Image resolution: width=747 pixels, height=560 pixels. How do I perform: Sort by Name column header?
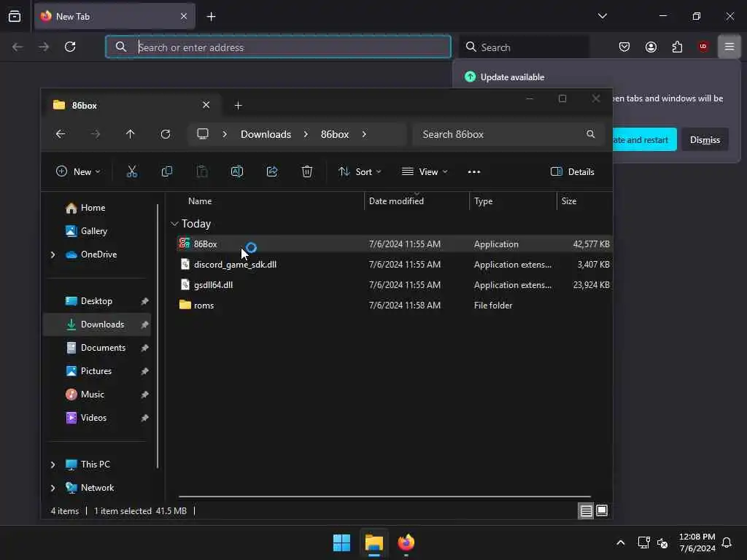click(x=200, y=201)
